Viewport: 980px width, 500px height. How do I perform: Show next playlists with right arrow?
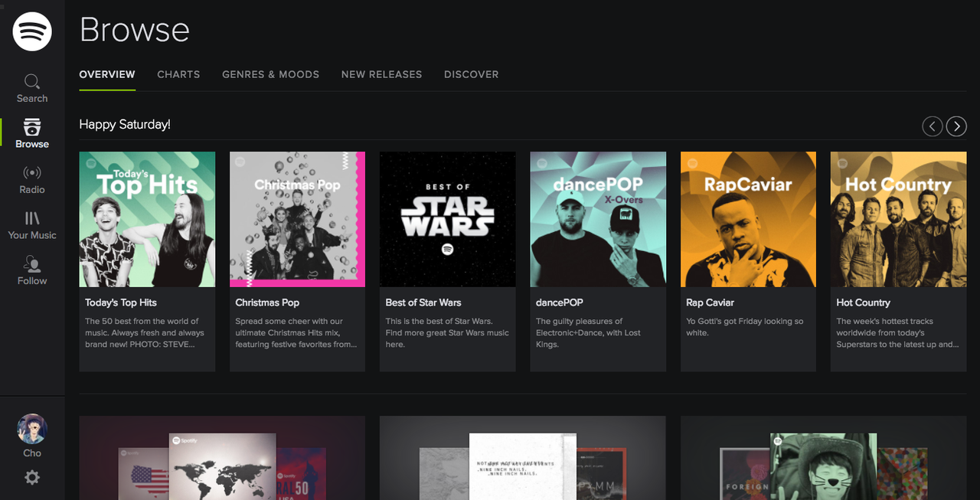click(956, 126)
